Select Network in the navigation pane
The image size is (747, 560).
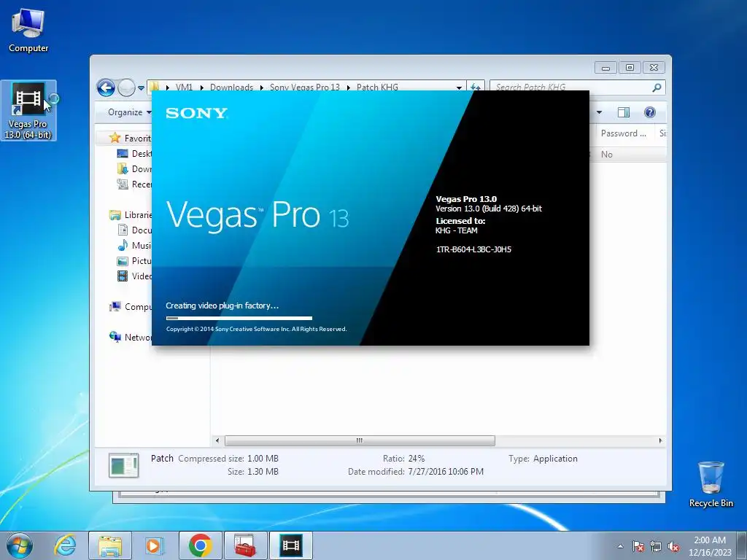click(131, 337)
